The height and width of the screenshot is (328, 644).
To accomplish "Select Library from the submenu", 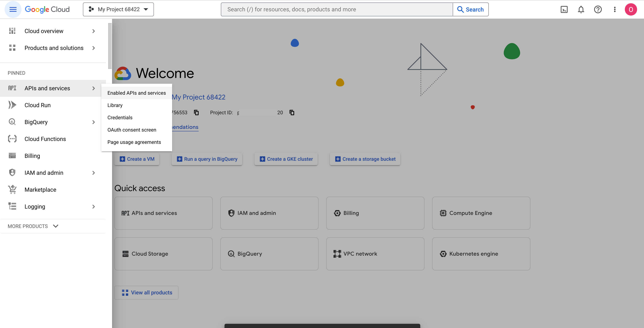I will click(136, 105).
